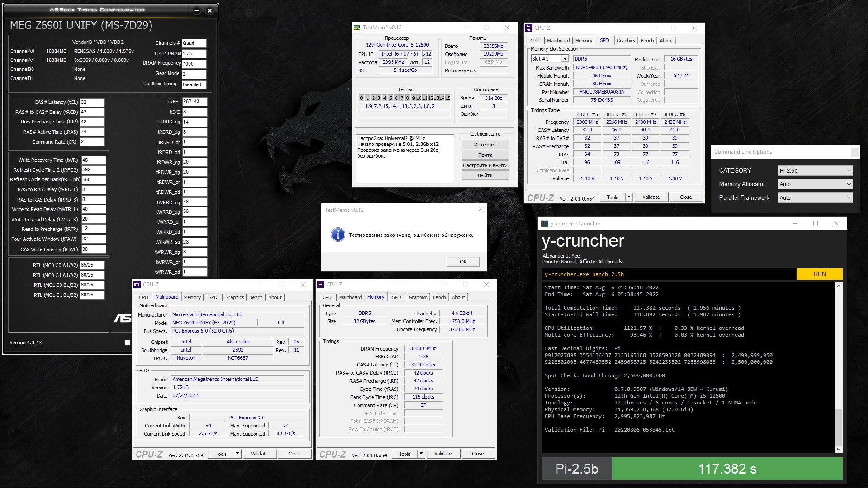The height and width of the screenshot is (488, 868).
Task: Toggle test number 0 box in TestMem5
Action: [x=361, y=98]
